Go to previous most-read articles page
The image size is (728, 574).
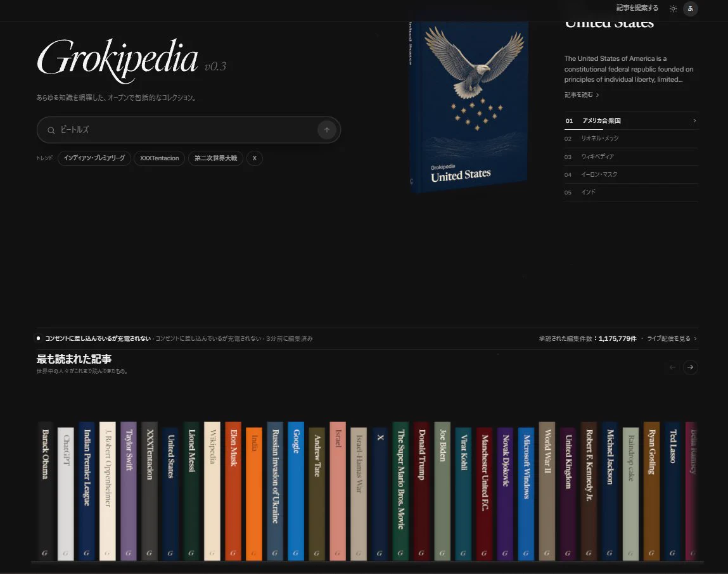672,367
